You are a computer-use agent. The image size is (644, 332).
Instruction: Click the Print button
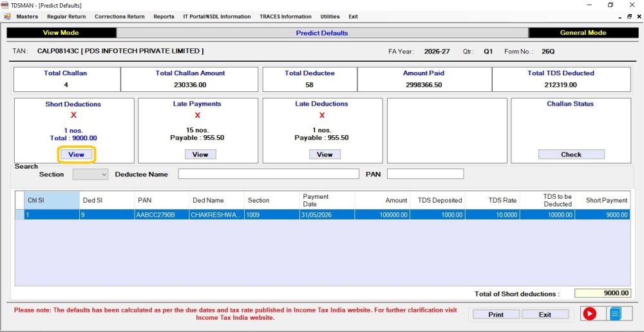(496, 315)
